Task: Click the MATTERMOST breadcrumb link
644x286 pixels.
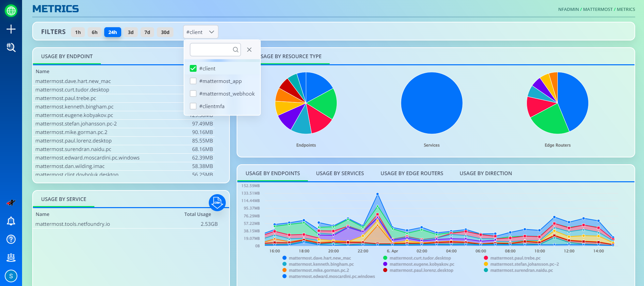Action: 598,10
